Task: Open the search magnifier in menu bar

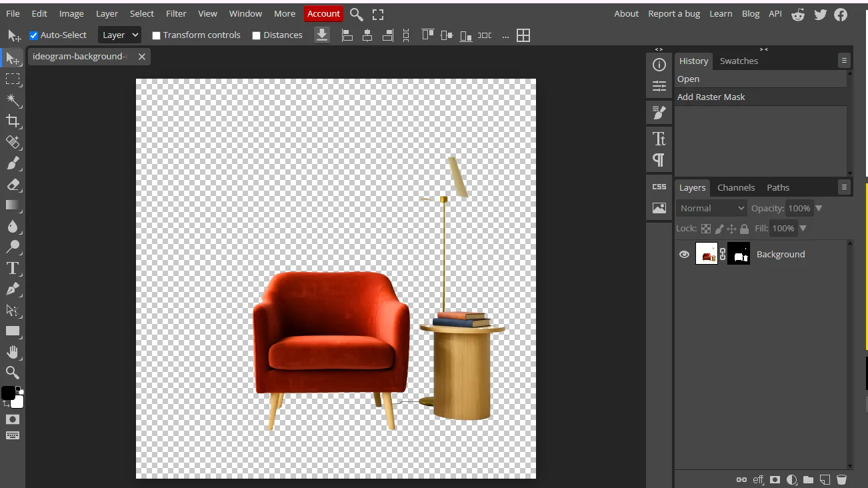Action: (357, 14)
